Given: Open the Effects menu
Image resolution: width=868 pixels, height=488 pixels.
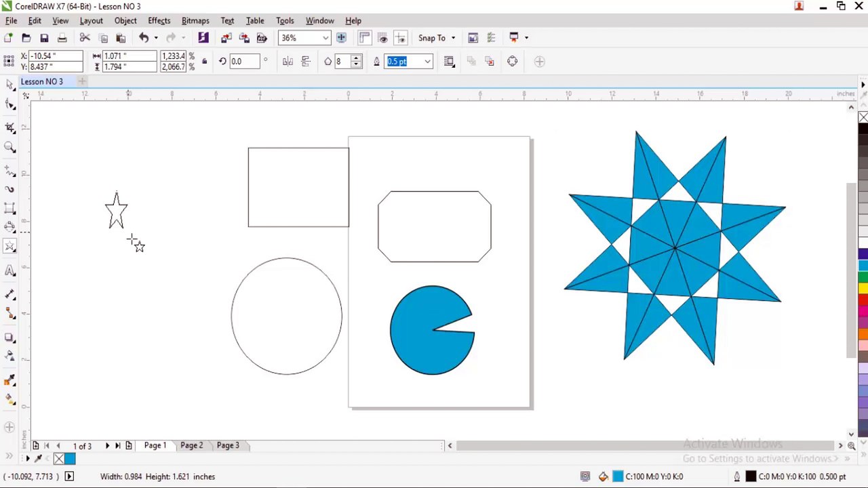Looking at the screenshot, I should (159, 20).
